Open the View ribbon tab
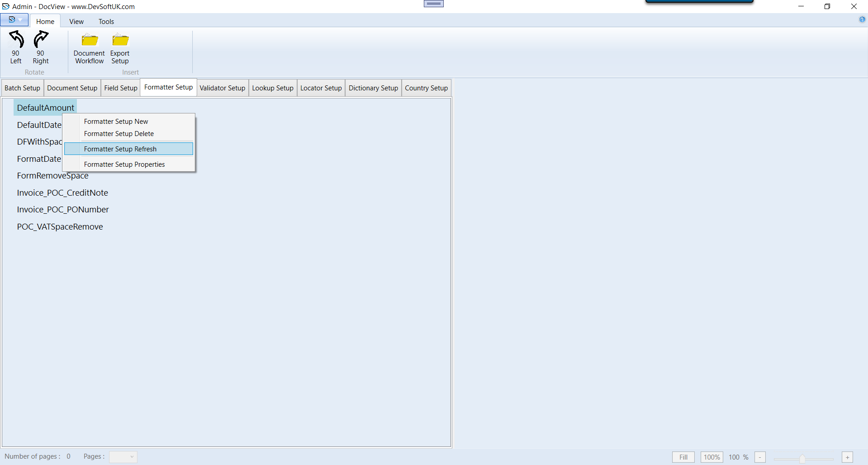 (x=76, y=22)
